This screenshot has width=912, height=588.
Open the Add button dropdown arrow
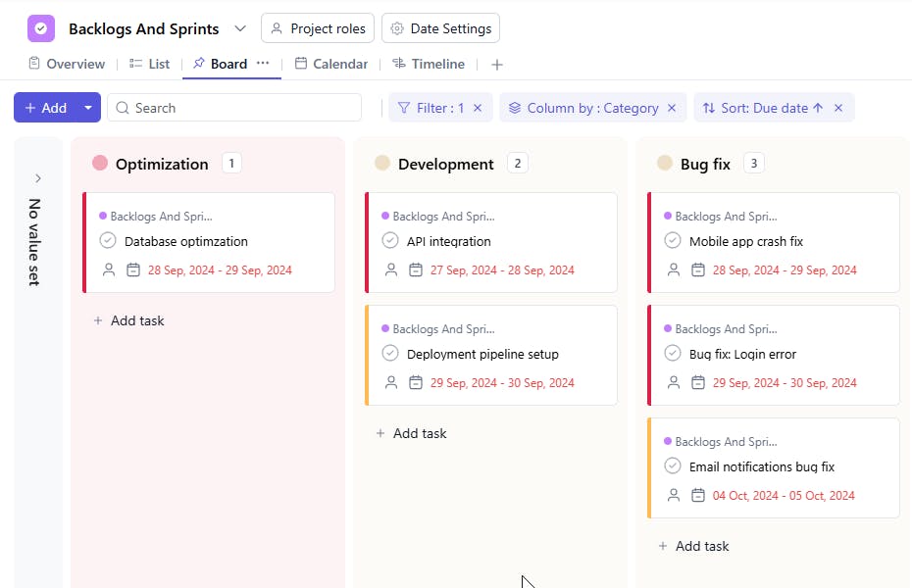click(x=88, y=108)
